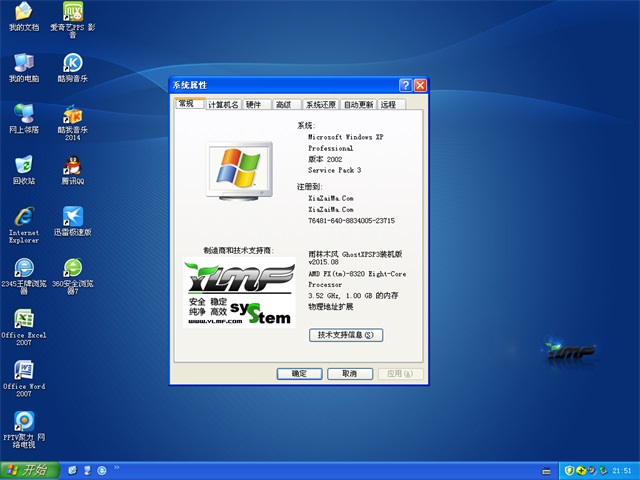
Task: Switch to the 计算机名 tab
Action: [x=223, y=104]
